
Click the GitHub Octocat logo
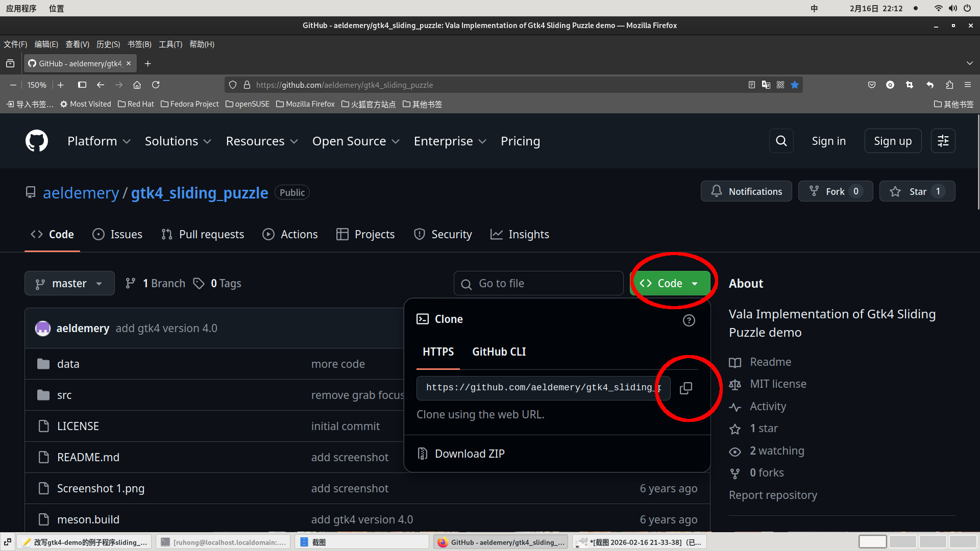click(37, 141)
